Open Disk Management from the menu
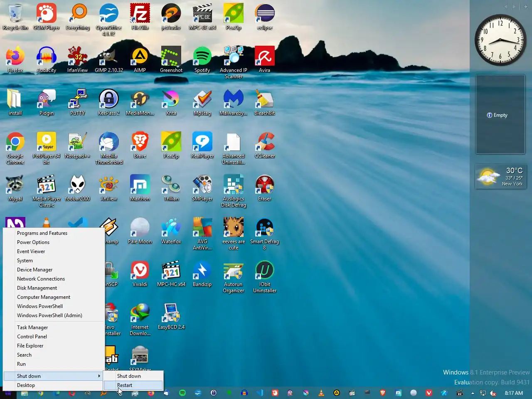Viewport: 532px width, 399px height. click(54, 288)
